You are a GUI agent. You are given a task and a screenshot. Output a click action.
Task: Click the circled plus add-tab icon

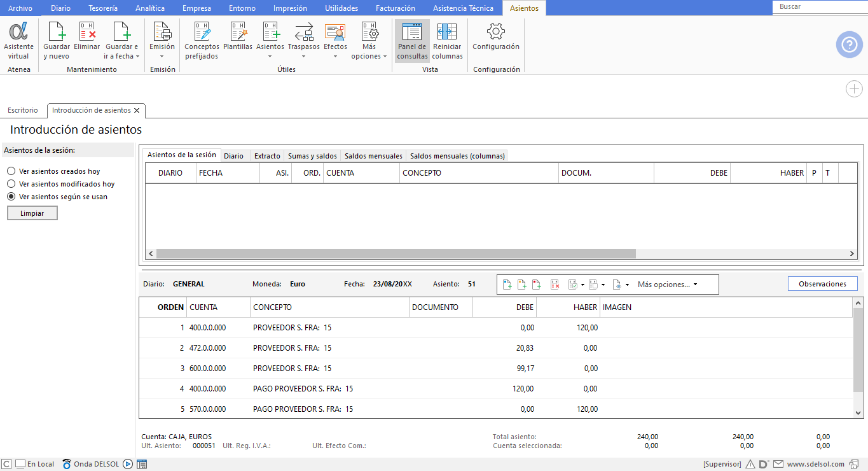tap(854, 89)
